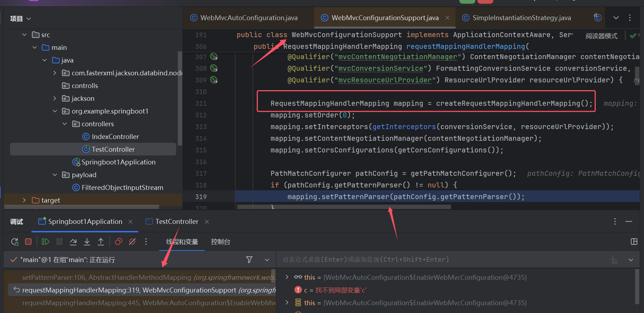Close the TestController debug tab
This screenshot has height=313, width=644.
207,222
